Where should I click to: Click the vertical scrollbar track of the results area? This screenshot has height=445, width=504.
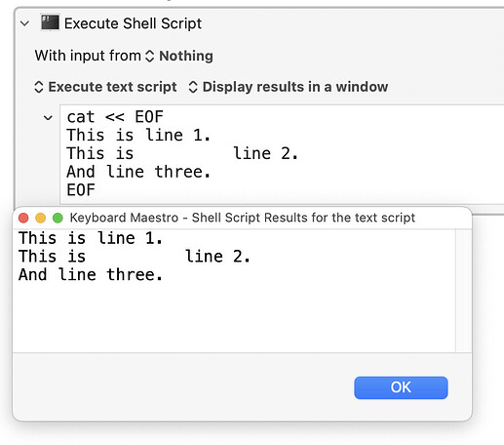tap(464, 291)
